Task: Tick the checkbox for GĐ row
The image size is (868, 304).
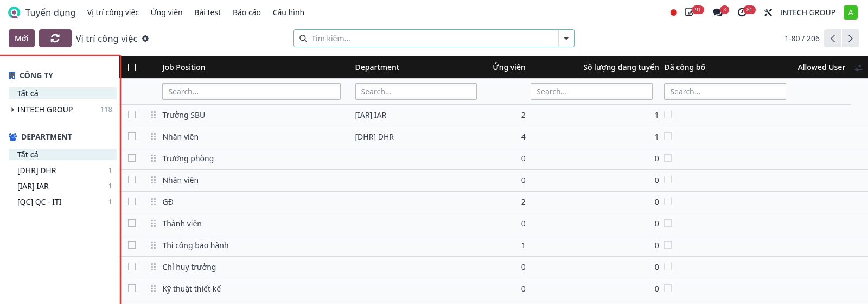Action: [132, 201]
